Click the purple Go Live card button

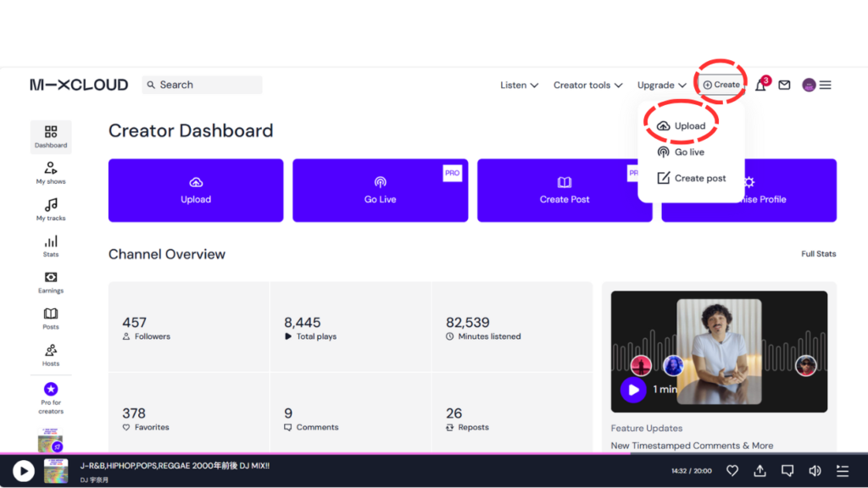coord(380,191)
